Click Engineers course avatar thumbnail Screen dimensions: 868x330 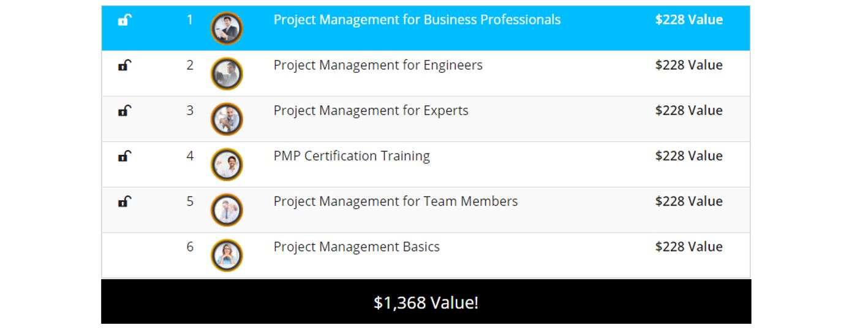tap(227, 73)
